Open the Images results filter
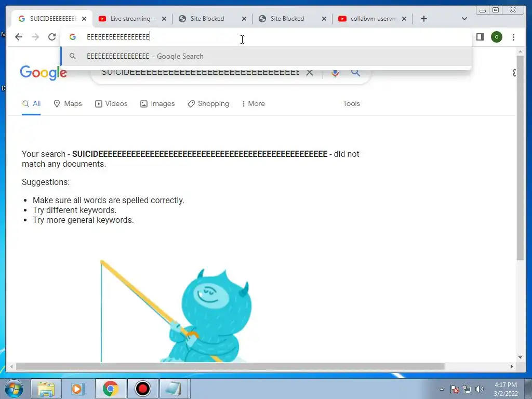This screenshot has width=532, height=399. tap(158, 104)
